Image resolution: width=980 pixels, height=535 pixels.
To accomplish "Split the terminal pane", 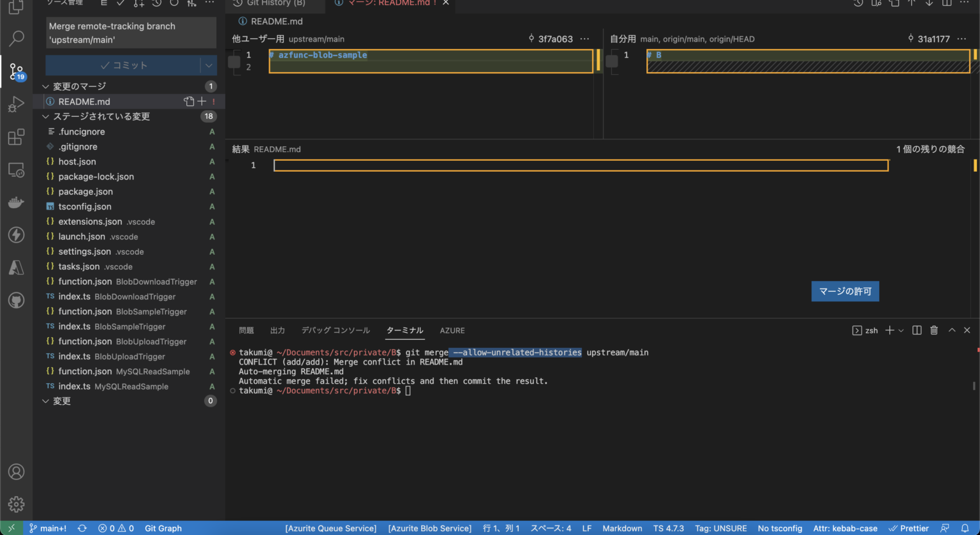I will (x=917, y=330).
